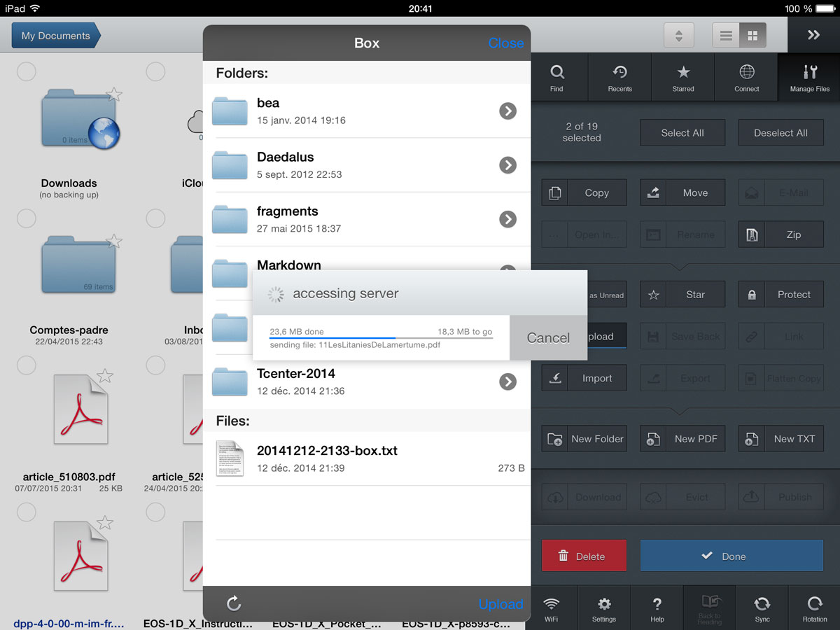Open the article_510803.pdf thumbnail
Viewport: 840px width, 630px height.
80,410
